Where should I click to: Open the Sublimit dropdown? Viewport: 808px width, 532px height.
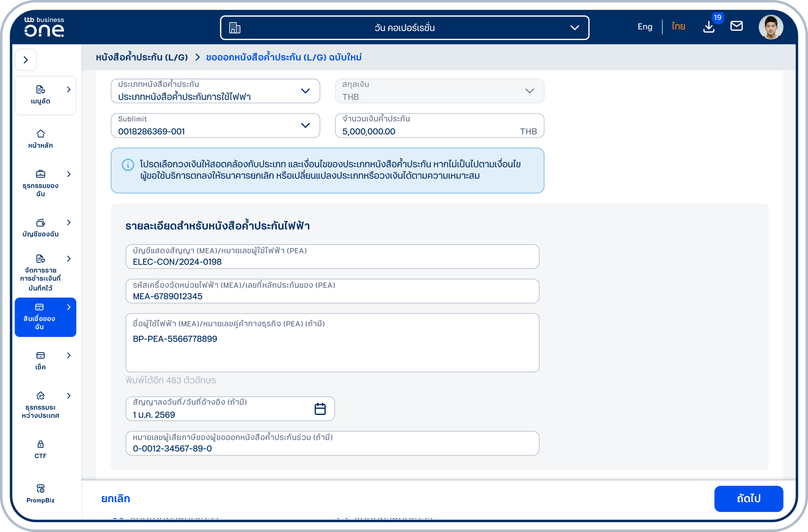click(x=215, y=126)
